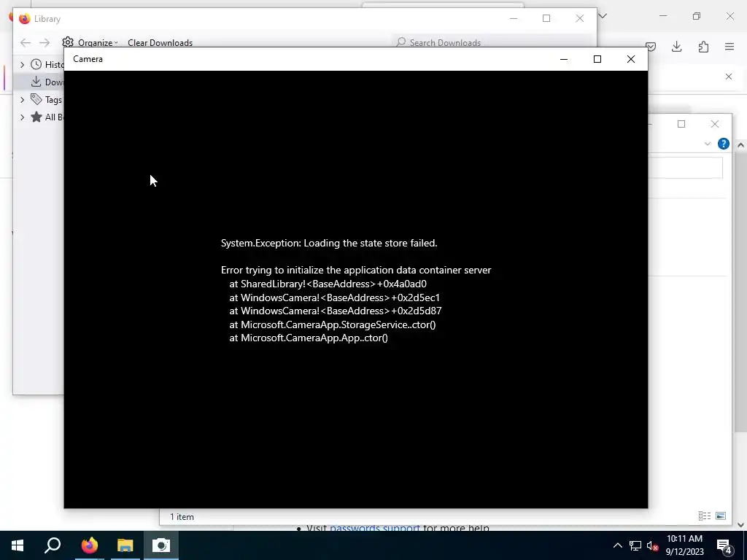
Task: Open the network status tray icon
Action: (635, 545)
